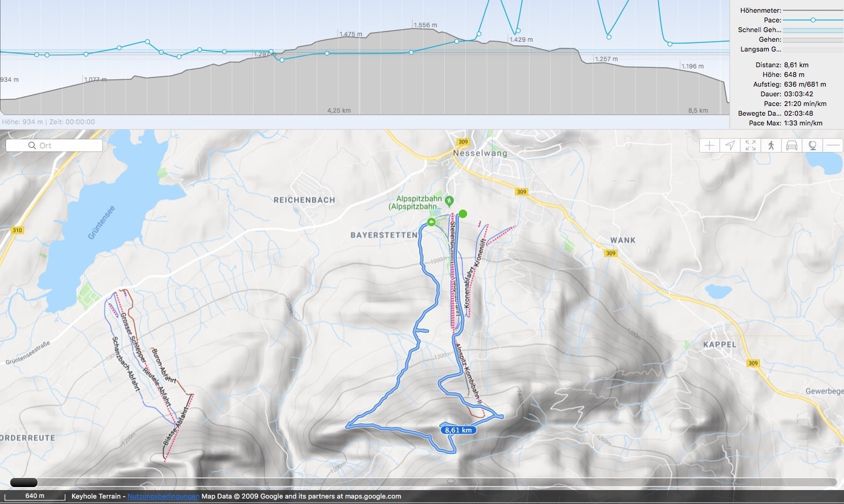Center map with the location arrow icon
Image resolution: width=844 pixels, height=504 pixels.
tap(731, 145)
